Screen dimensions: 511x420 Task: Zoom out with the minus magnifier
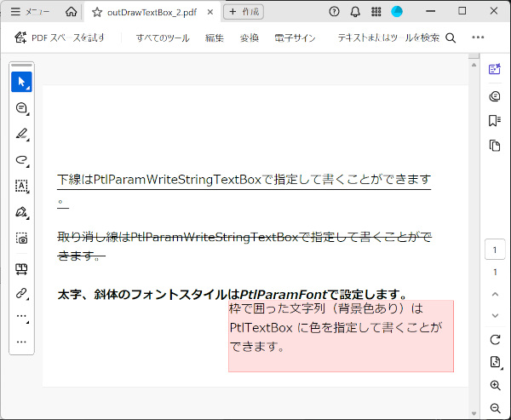496,408
